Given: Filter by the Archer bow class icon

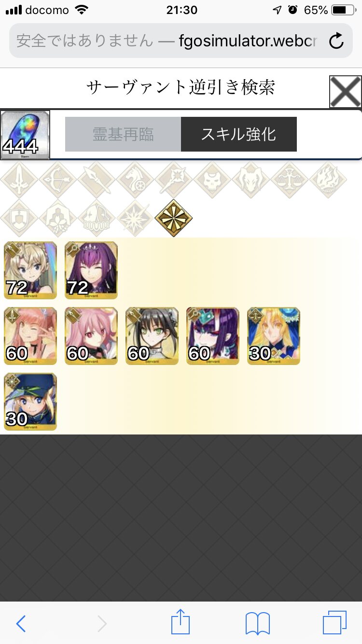Looking at the screenshot, I should (x=58, y=180).
